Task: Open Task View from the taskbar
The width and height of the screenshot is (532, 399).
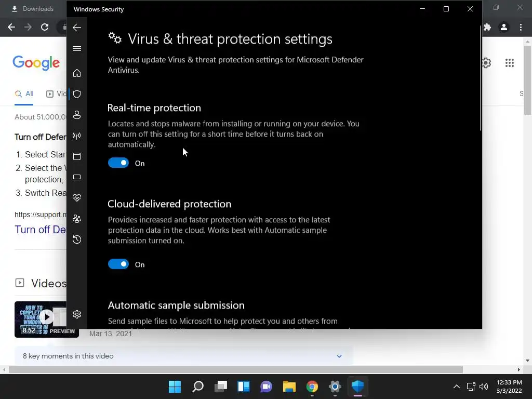Action: pyautogui.click(x=221, y=387)
